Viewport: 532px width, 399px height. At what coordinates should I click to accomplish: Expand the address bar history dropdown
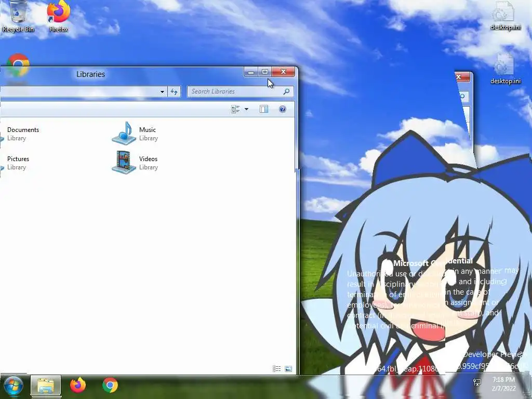click(x=162, y=91)
